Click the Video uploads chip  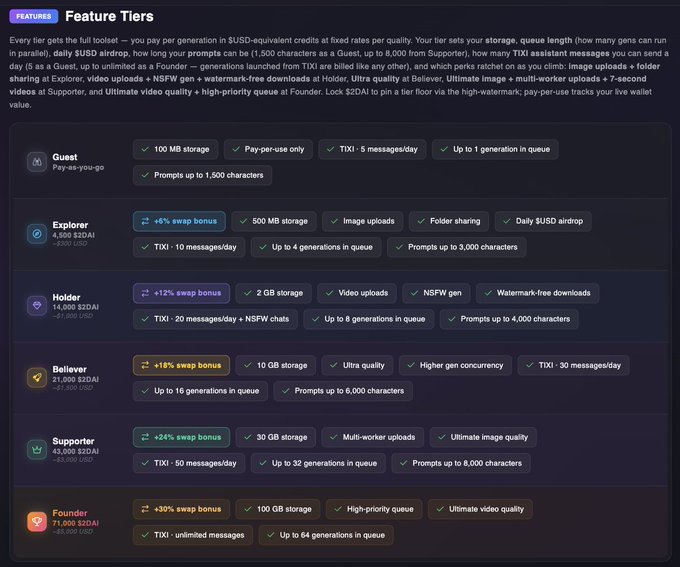[357, 293]
